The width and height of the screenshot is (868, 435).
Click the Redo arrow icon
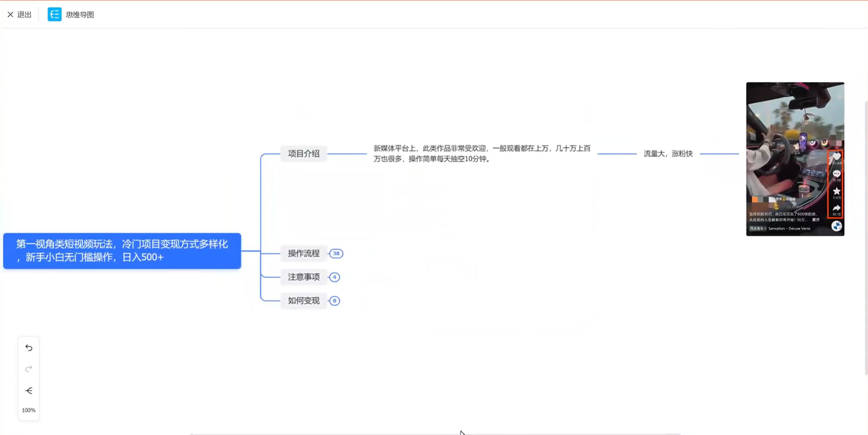point(28,369)
